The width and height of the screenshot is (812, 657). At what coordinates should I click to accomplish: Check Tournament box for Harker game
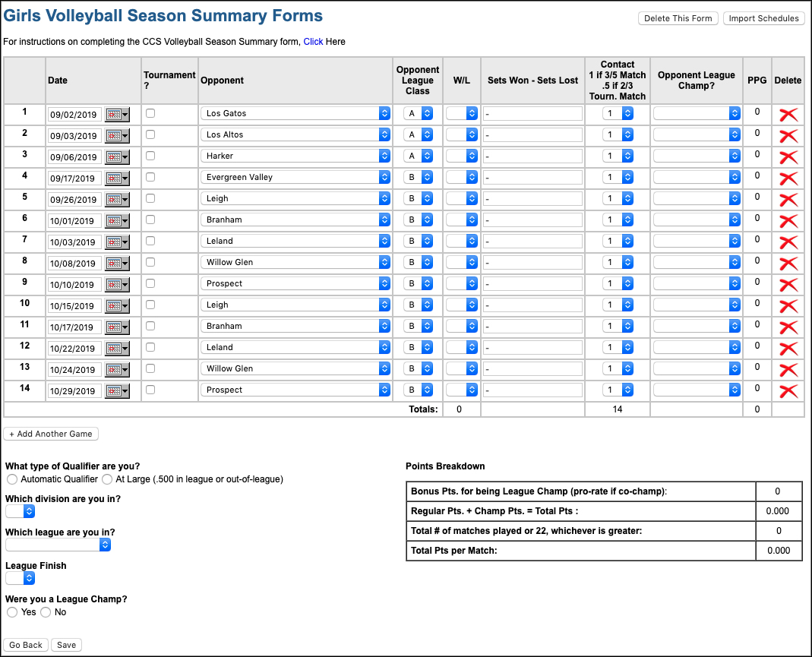coord(150,155)
